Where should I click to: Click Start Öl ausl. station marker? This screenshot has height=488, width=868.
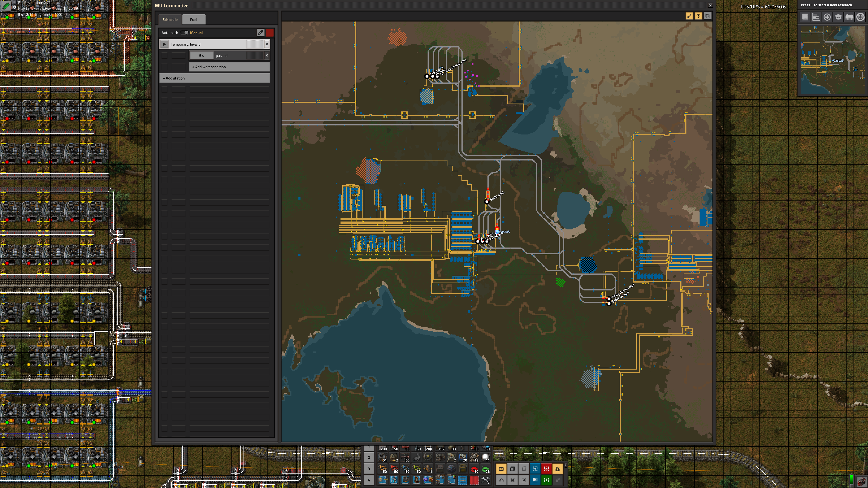609,303
